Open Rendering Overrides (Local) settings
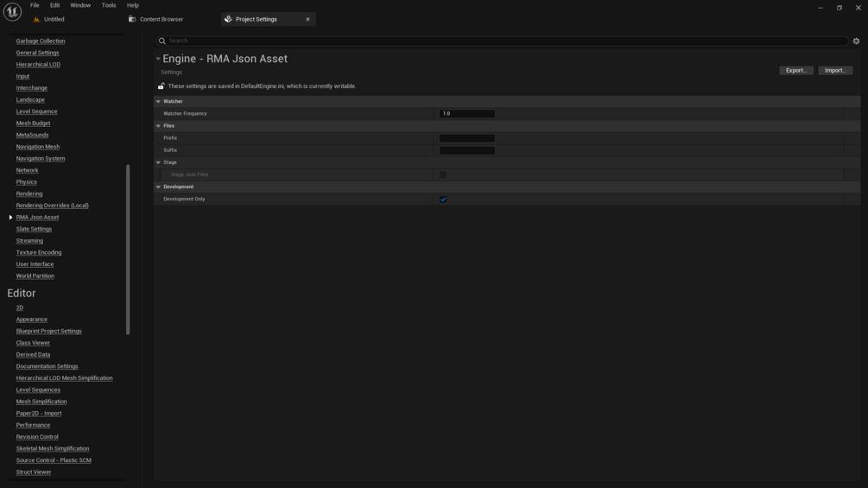868x488 pixels. (x=52, y=206)
